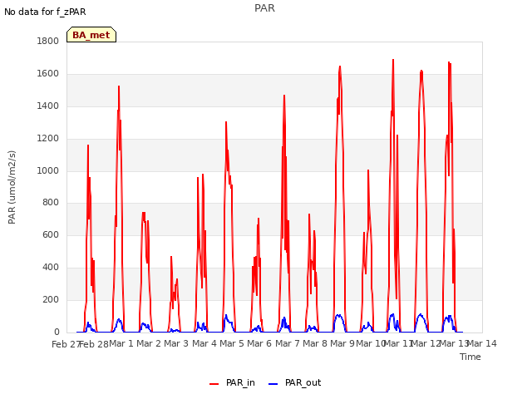Viewport: 532px width, 399px height.
Task: Click the 'No data for f_zPAR' message
Action: click(x=45, y=12)
